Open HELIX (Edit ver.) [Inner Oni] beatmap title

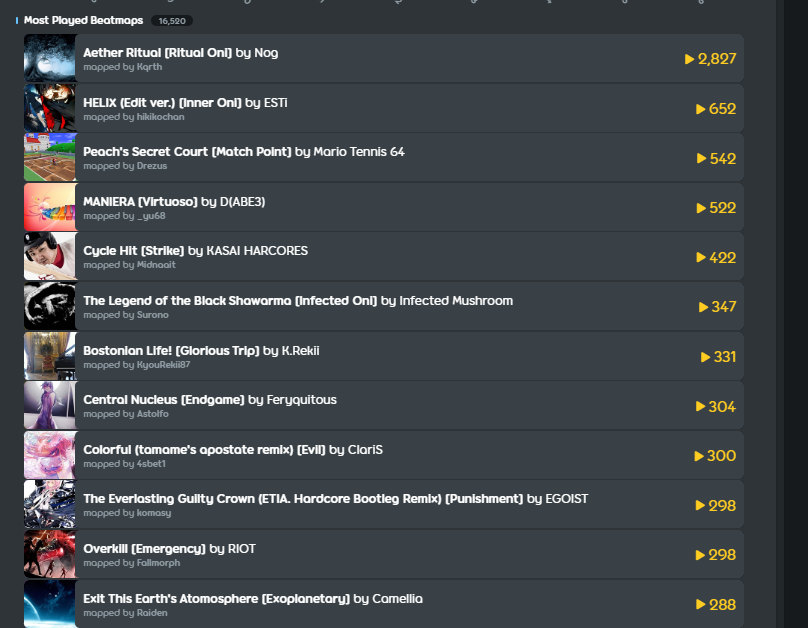[x=162, y=103]
